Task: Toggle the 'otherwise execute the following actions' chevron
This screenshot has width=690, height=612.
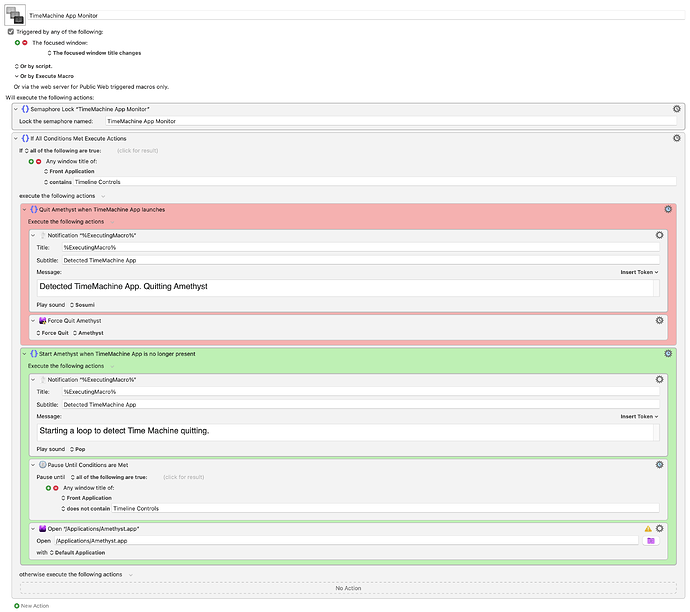Action: point(131,575)
